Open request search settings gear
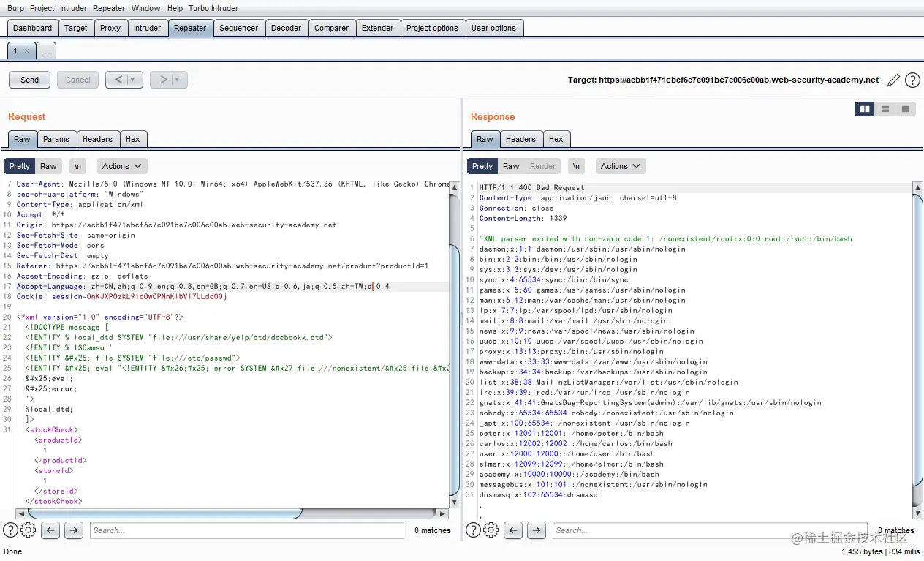 point(29,530)
